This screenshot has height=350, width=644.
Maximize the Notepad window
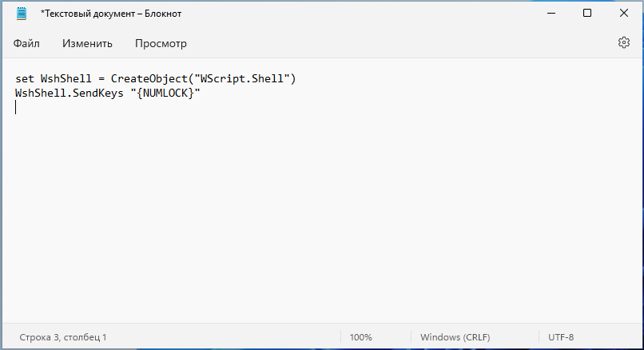point(587,13)
